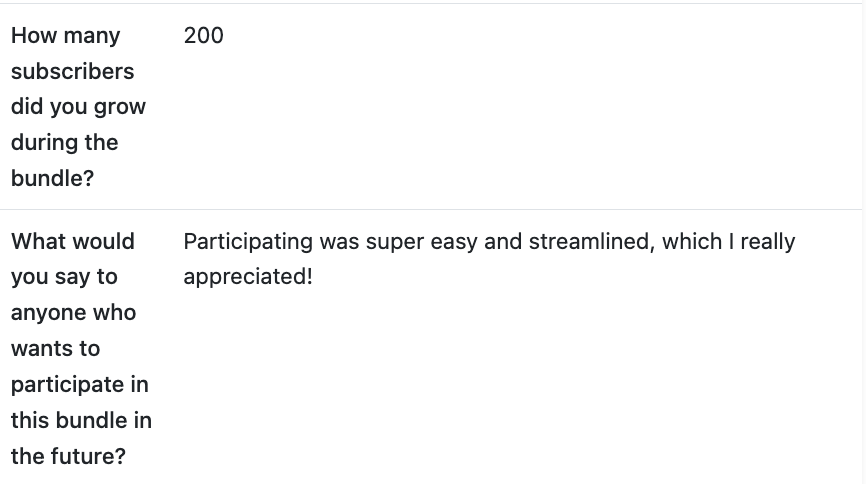Click the text 'wants to' in the second question

tap(55, 349)
